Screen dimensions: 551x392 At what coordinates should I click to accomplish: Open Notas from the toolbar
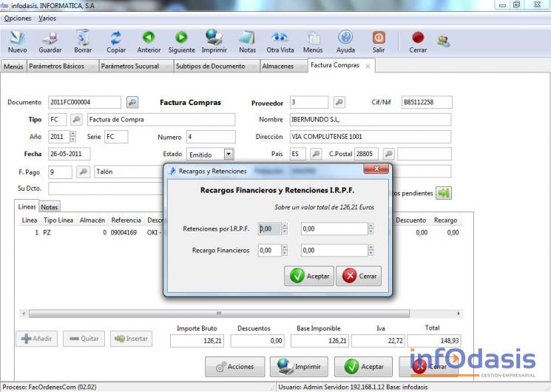click(247, 38)
